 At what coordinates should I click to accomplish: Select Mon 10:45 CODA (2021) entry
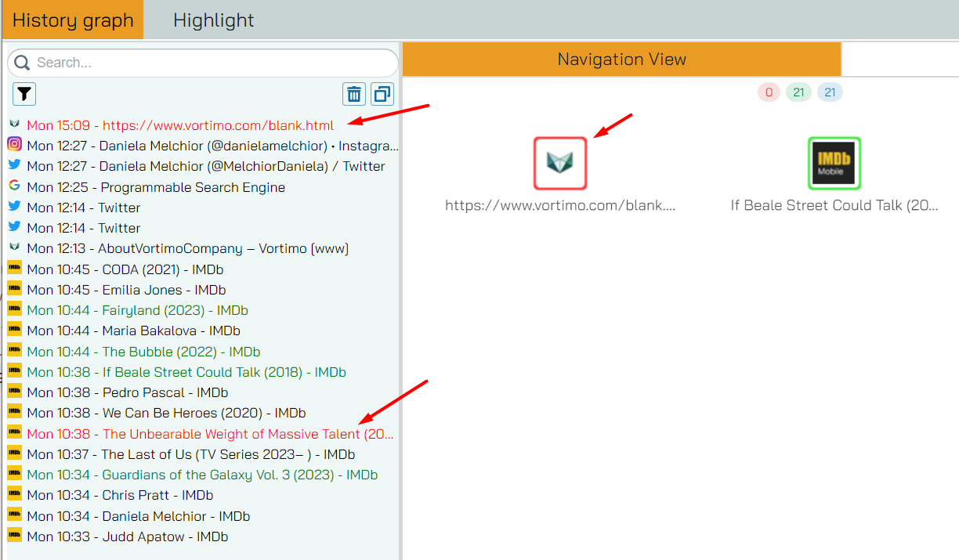pos(125,269)
